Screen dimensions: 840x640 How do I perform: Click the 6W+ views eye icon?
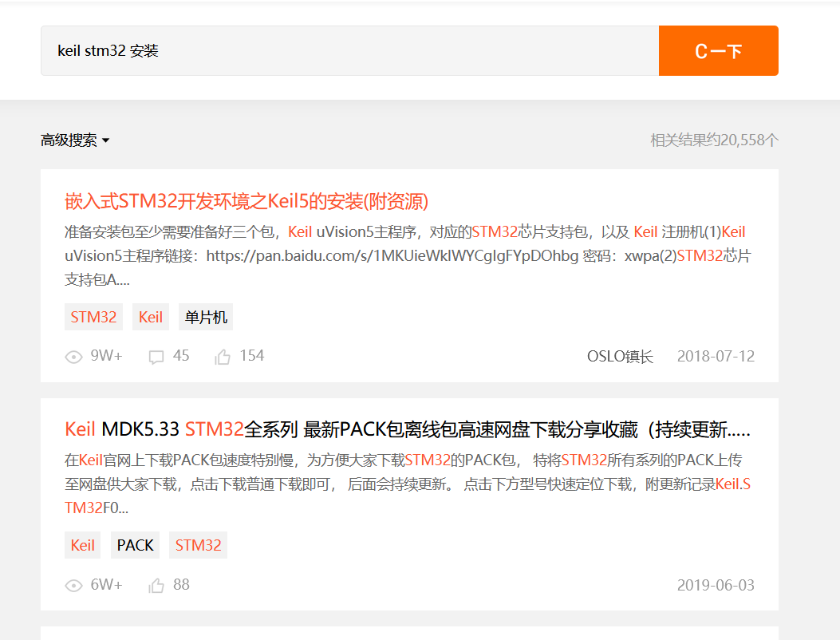click(x=73, y=585)
